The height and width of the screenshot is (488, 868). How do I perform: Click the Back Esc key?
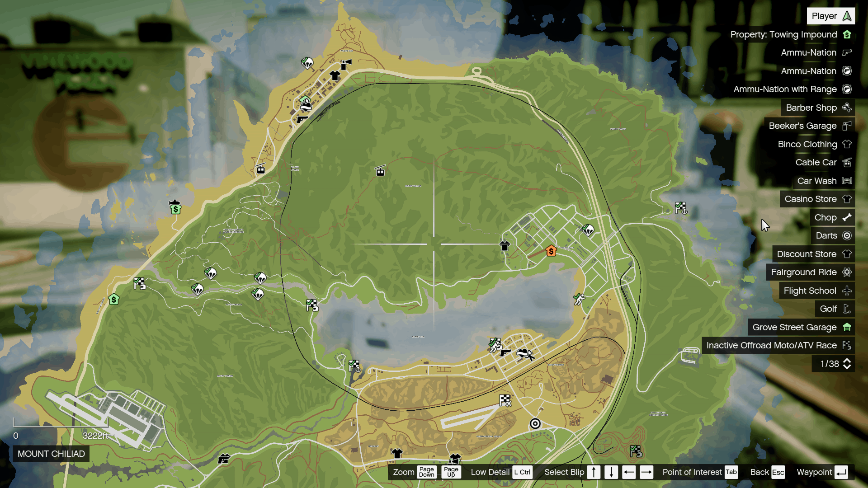(778, 472)
